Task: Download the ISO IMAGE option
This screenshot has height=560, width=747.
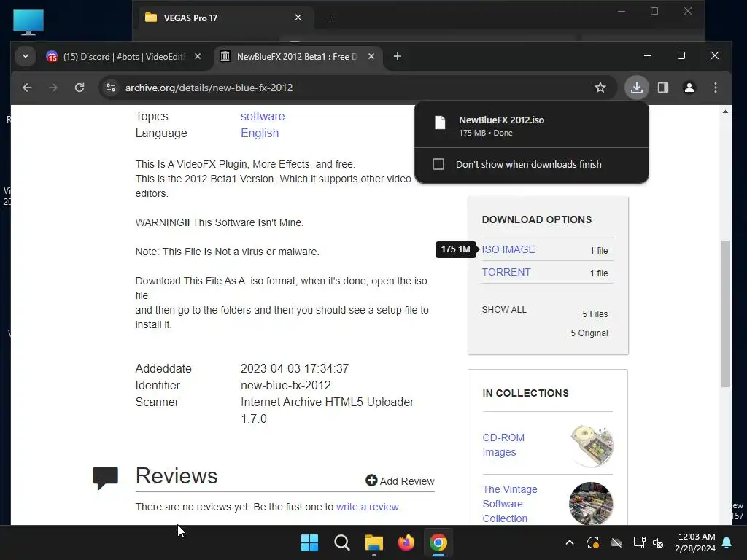Action: click(x=508, y=249)
